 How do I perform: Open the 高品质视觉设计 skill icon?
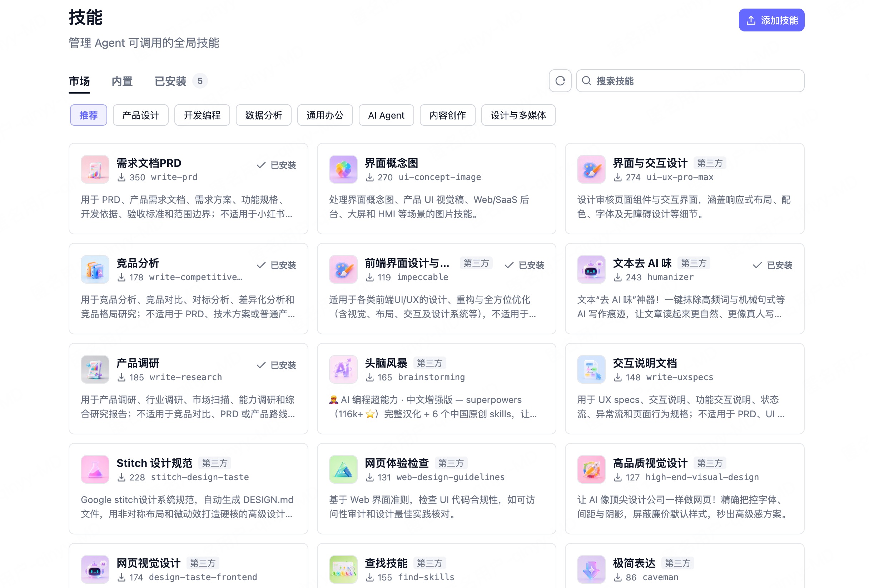(x=591, y=469)
